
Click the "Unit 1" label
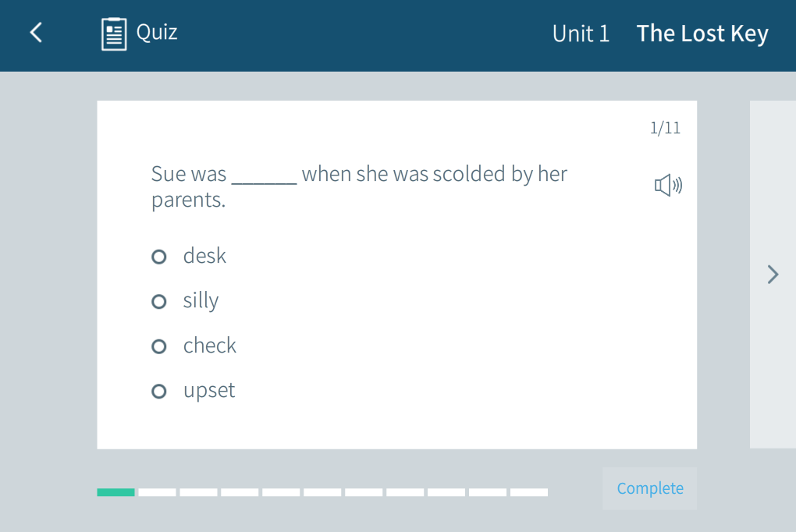click(x=581, y=34)
